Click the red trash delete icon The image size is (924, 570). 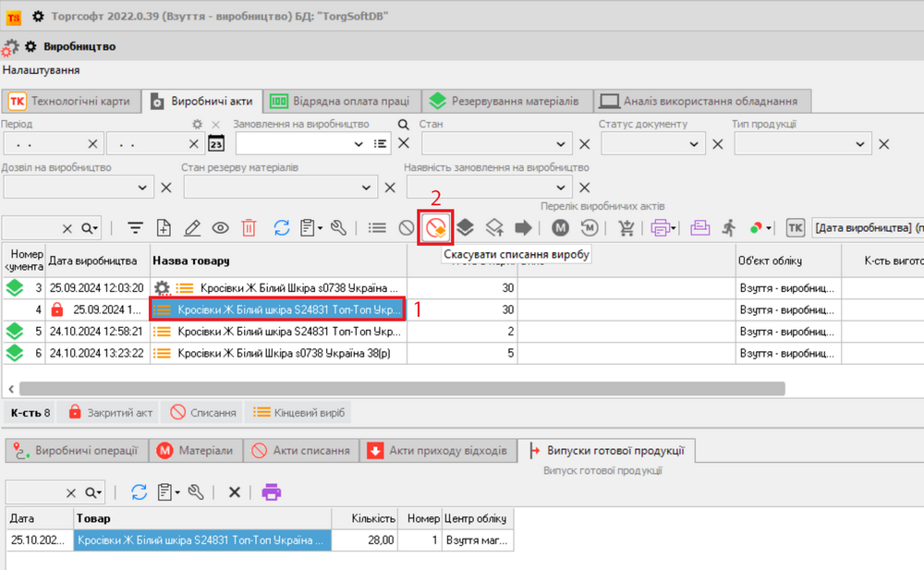pos(249,227)
